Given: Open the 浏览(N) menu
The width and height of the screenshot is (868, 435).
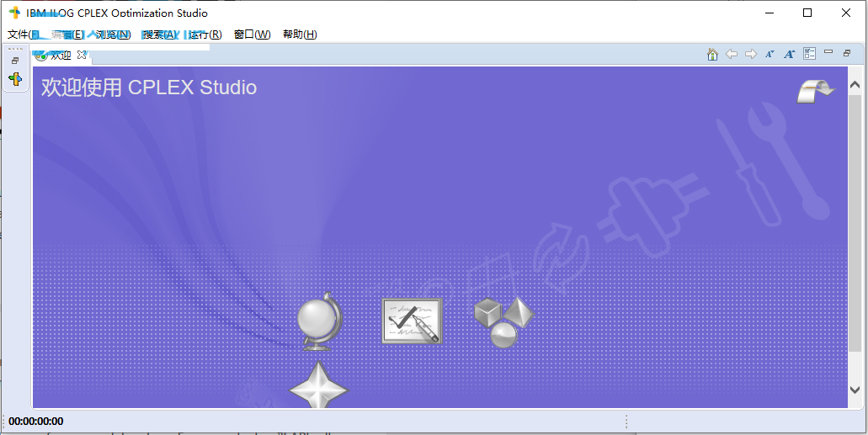Looking at the screenshot, I should point(113,34).
